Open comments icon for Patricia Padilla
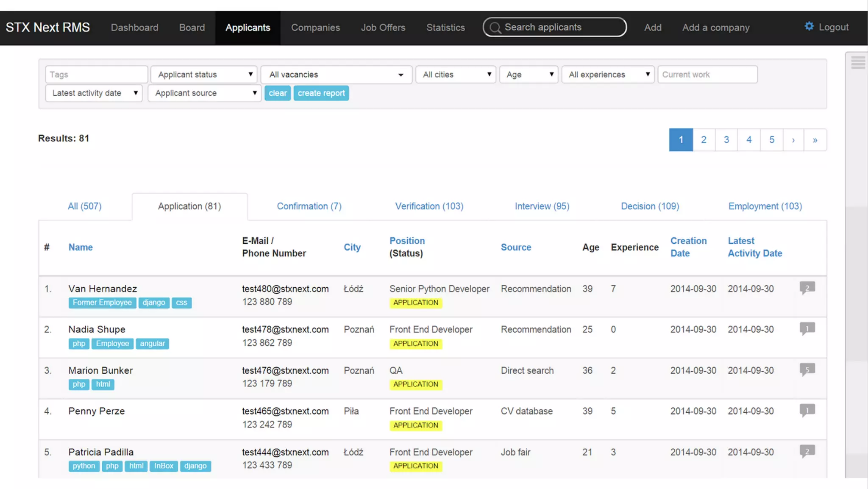 pyautogui.click(x=807, y=452)
